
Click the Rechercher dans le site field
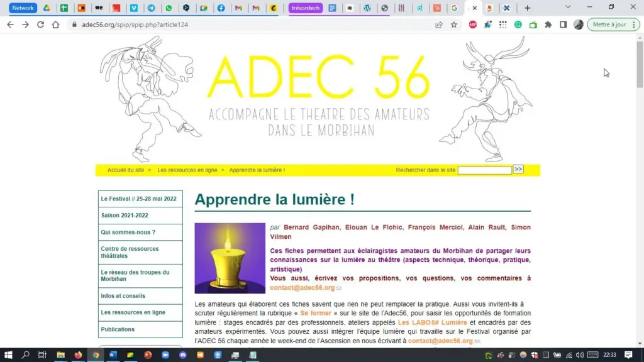tap(484, 170)
